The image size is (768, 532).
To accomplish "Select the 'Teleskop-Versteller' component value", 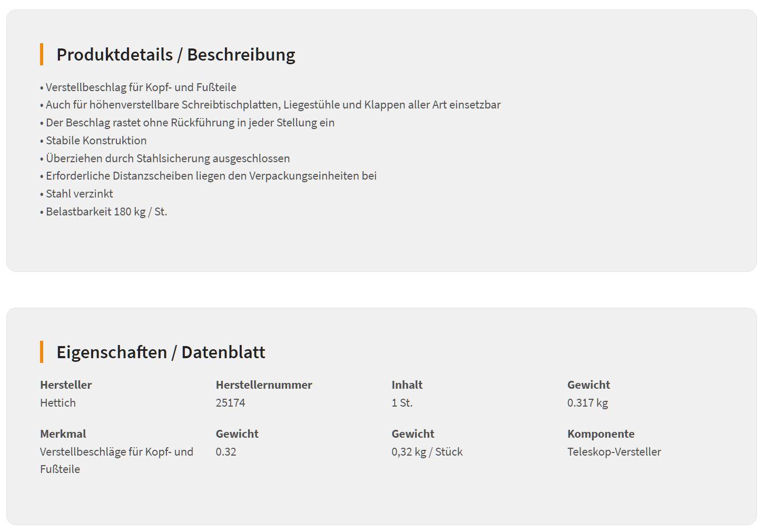I will point(614,452).
